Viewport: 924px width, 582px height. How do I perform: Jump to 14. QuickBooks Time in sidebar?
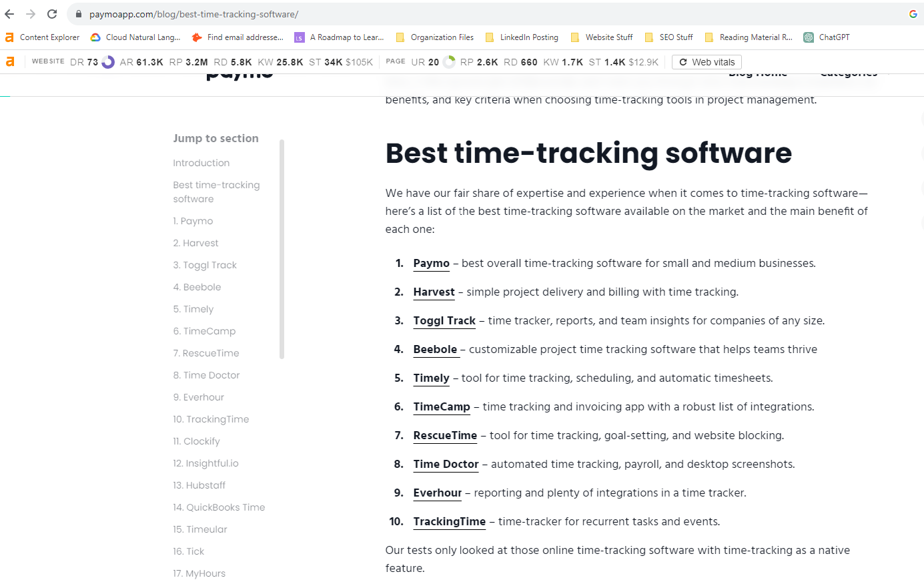(x=219, y=507)
